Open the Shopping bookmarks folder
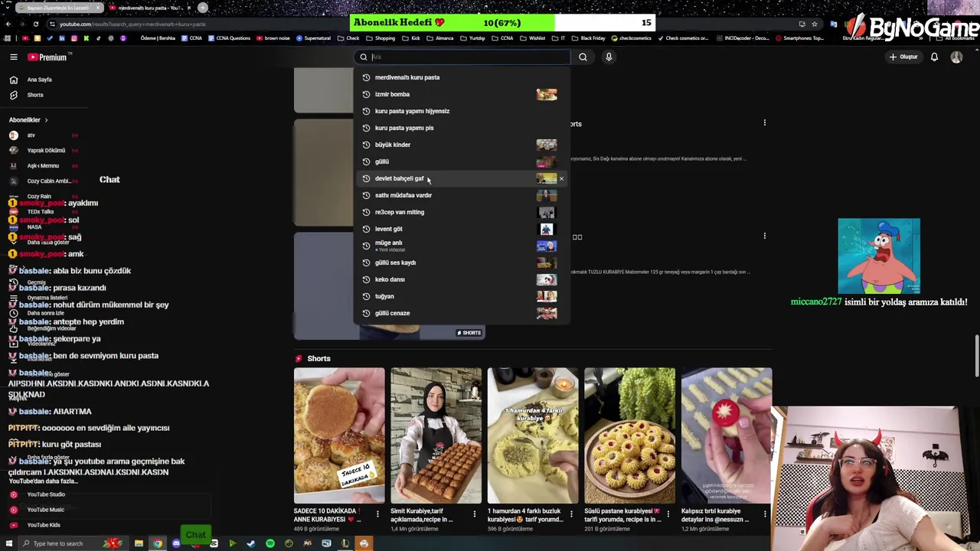 click(x=381, y=38)
